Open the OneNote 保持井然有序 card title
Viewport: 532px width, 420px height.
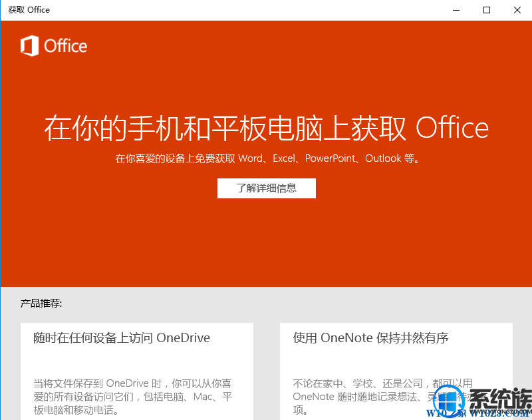click(370, 338)
